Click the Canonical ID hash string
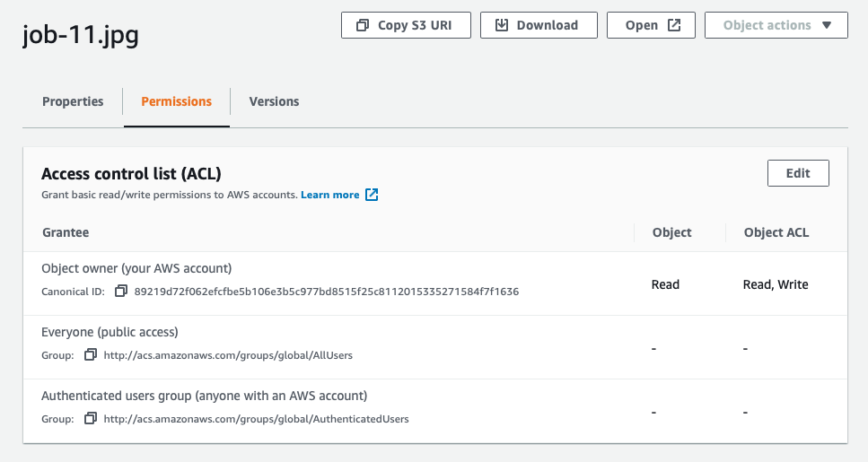Screen dimensions: 868x462 [326, 292]
